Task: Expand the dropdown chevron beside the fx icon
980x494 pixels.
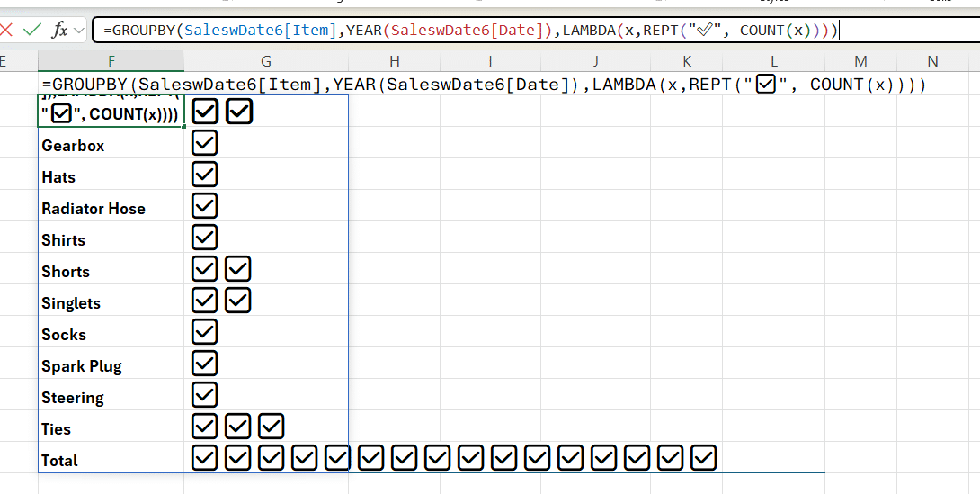Action: (x=78, y=31)
